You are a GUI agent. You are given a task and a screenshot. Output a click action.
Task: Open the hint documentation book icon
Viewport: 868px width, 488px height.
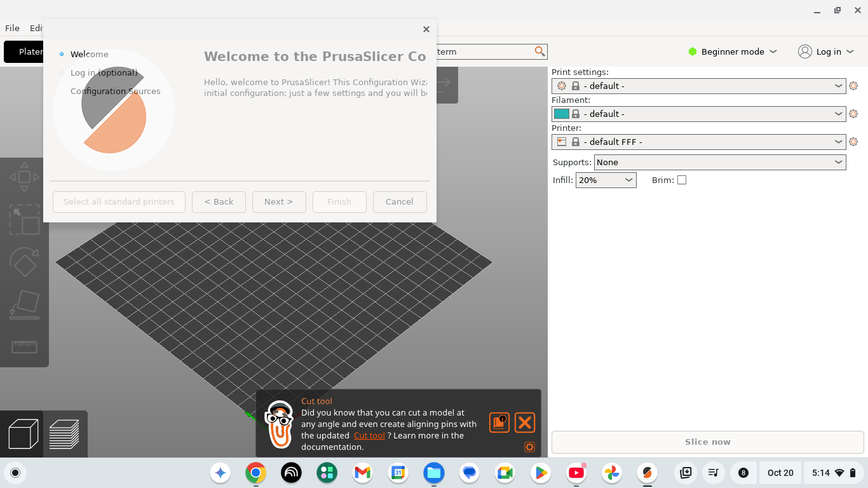click(499, 423)
